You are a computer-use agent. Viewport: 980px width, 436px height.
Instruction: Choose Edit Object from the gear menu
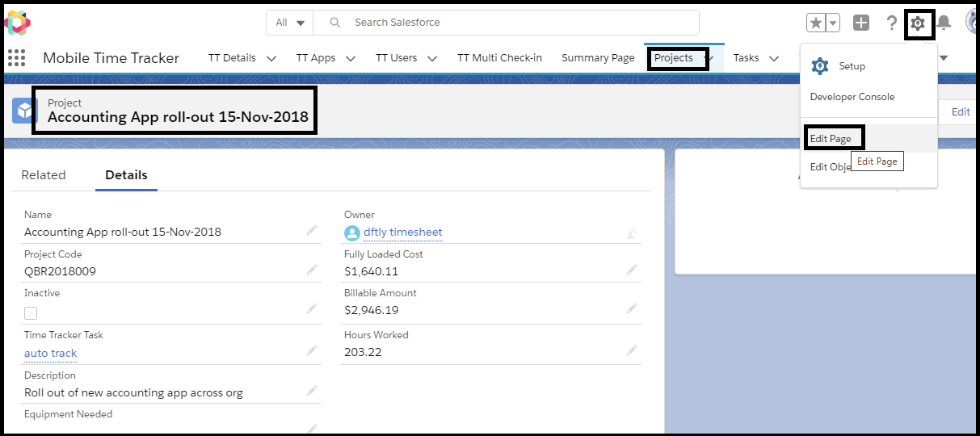point(831,166)
